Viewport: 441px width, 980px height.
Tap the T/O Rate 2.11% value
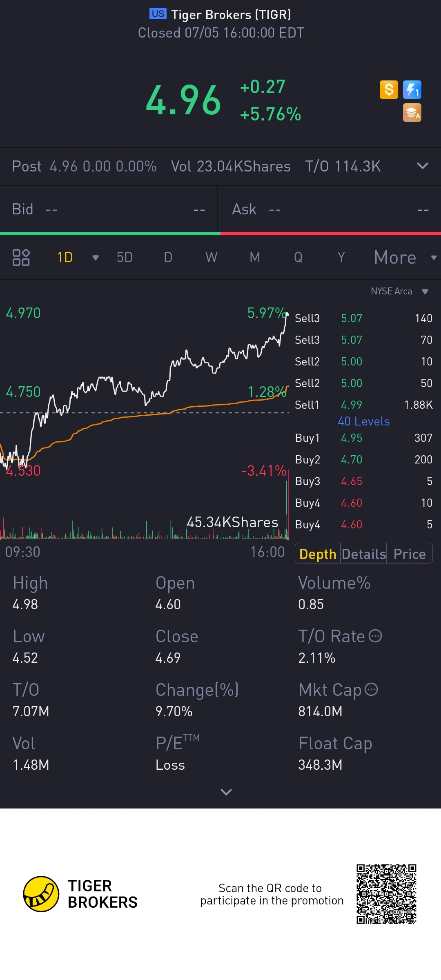317,658
